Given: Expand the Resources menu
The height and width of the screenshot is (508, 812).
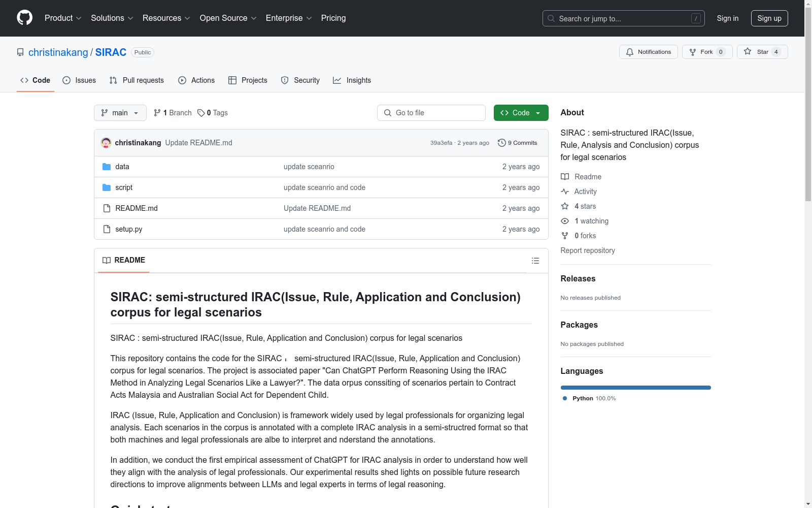Looking at the screenshot, I should click(166, 18).
